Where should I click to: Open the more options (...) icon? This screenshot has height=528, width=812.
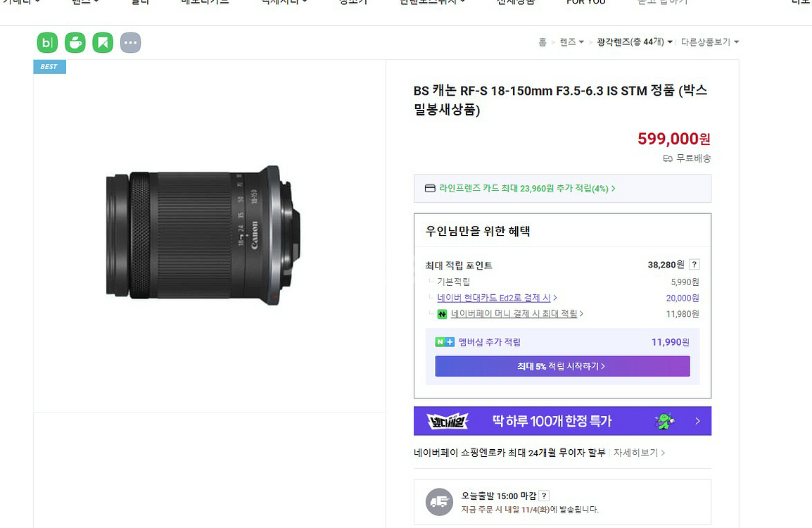[x=130, y=42]
